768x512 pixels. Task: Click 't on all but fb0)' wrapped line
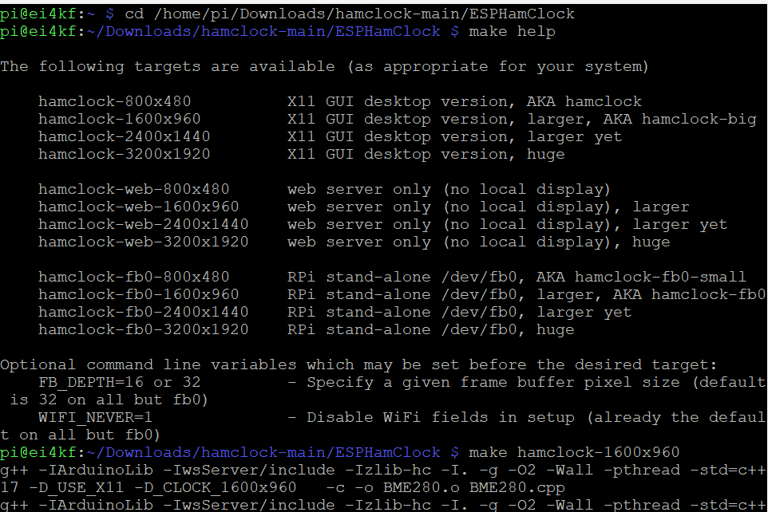click(80, 435)
